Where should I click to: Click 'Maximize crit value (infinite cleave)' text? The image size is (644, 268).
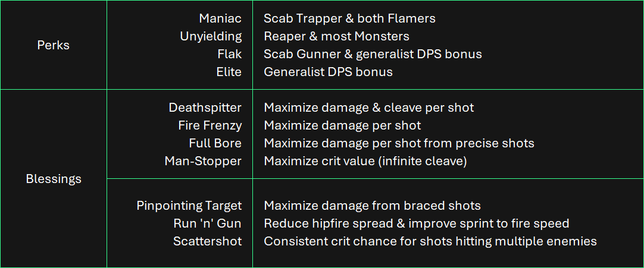pyautogui.click(x=365, y=161)
